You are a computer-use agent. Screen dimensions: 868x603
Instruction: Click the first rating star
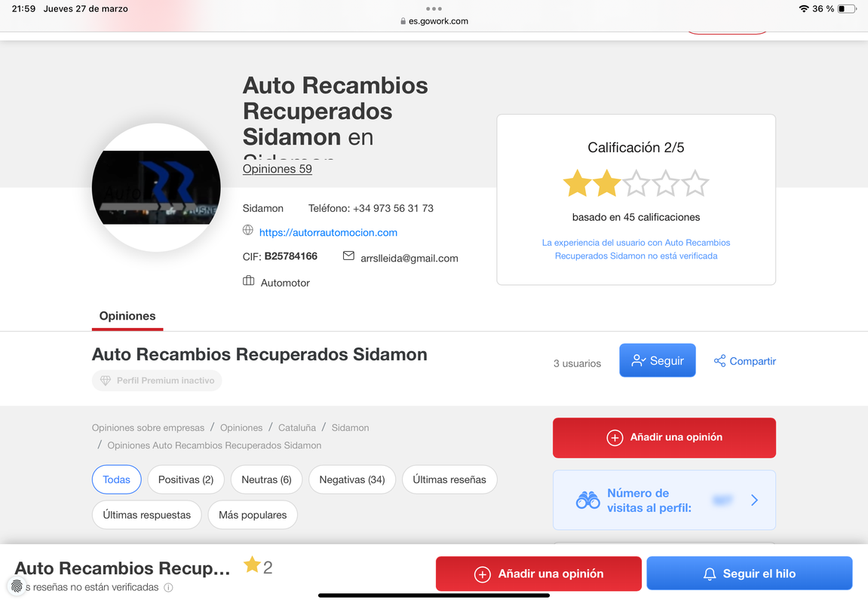(578, 183)
